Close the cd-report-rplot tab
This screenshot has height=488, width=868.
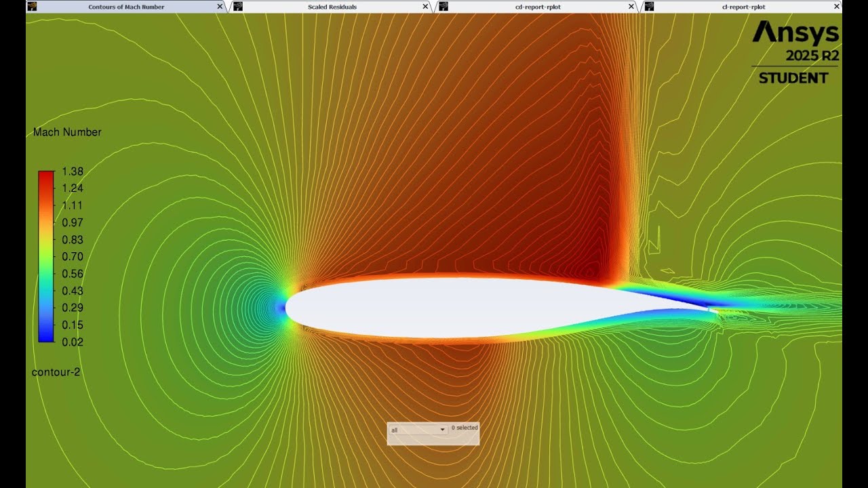click(631, 7)
